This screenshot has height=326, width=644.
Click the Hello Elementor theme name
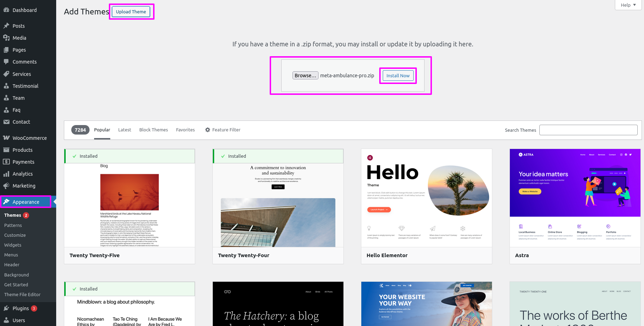pos(387,255)
